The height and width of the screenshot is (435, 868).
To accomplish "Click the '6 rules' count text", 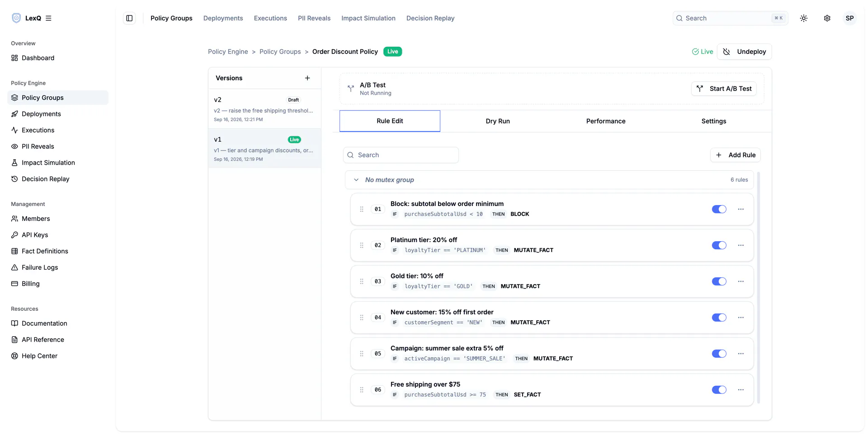I will [x=739, y=180].
